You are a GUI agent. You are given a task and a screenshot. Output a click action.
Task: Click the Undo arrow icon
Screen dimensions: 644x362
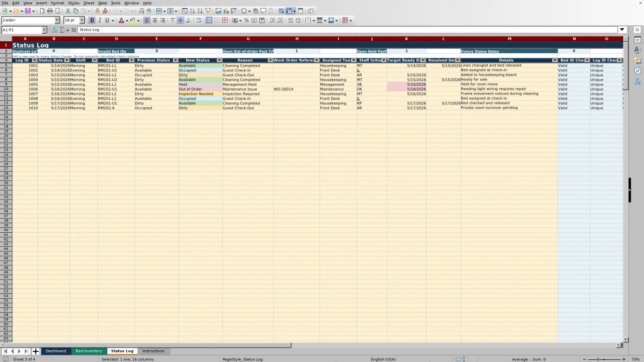tap(115, 11)
